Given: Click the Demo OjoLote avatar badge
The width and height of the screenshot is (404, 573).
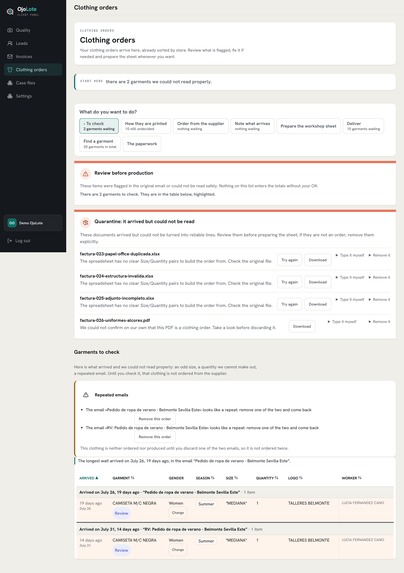Looking at the screenshot, I should coord(12,223).
